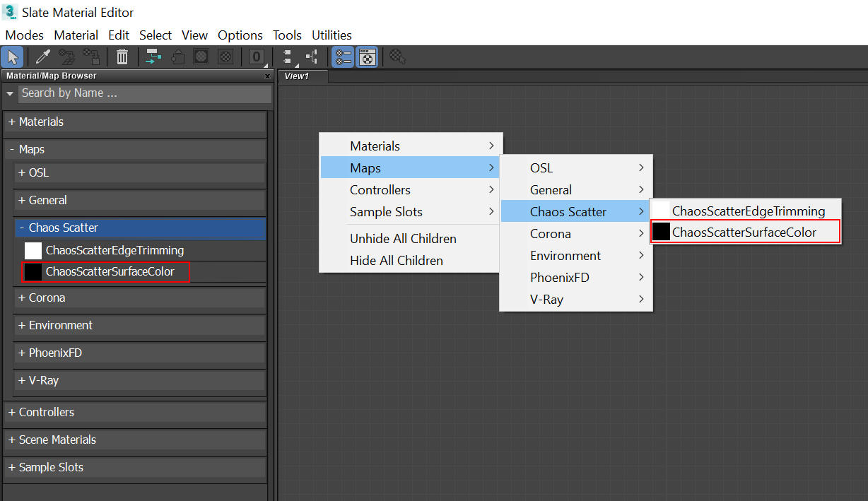Click the Search by Name field
This screenshot has height=501, width=868.
(x=145, y=93)
